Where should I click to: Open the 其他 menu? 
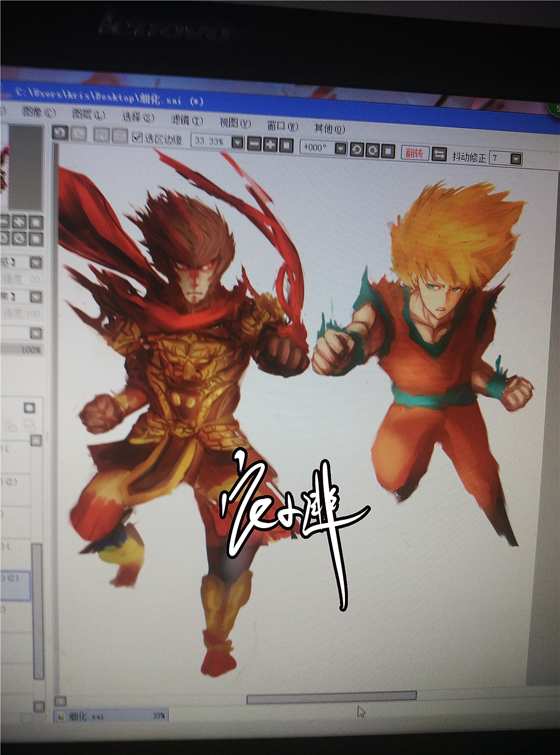click(x=330, y=128)
